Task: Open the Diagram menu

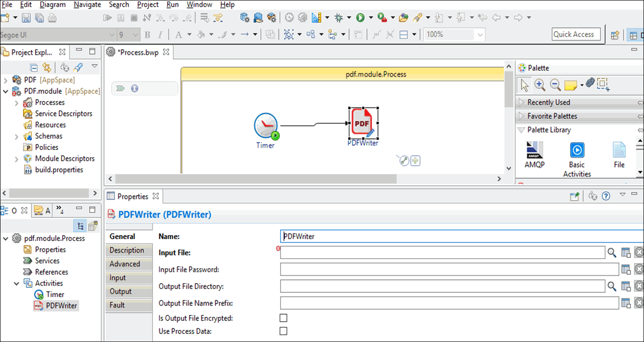Action: point(53,5)
